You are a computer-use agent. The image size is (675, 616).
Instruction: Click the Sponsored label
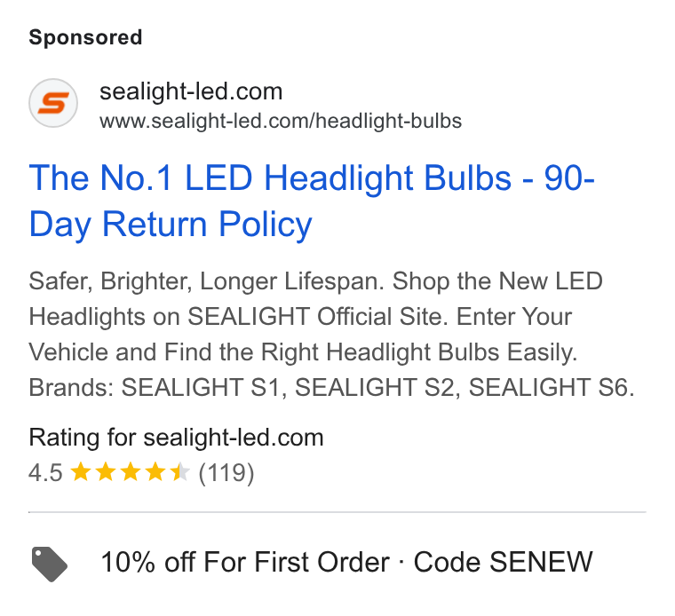pyautogui.click(x=85, y=37)
